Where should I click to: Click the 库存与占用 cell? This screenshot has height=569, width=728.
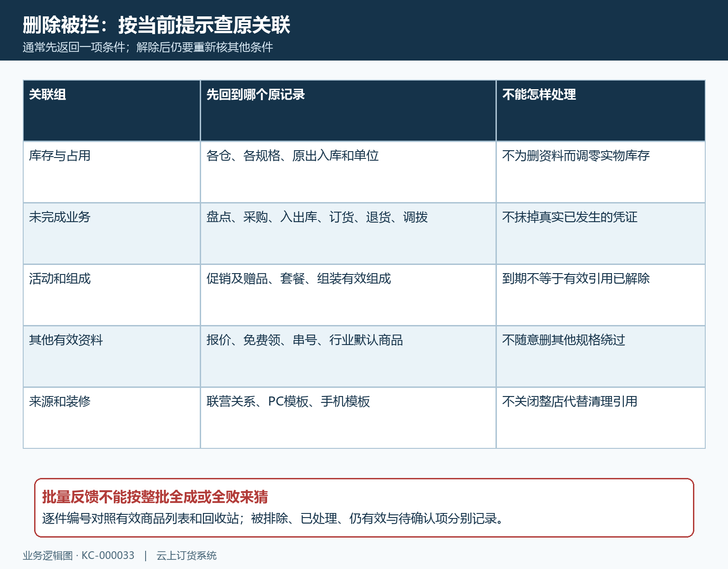coord(111,172)
